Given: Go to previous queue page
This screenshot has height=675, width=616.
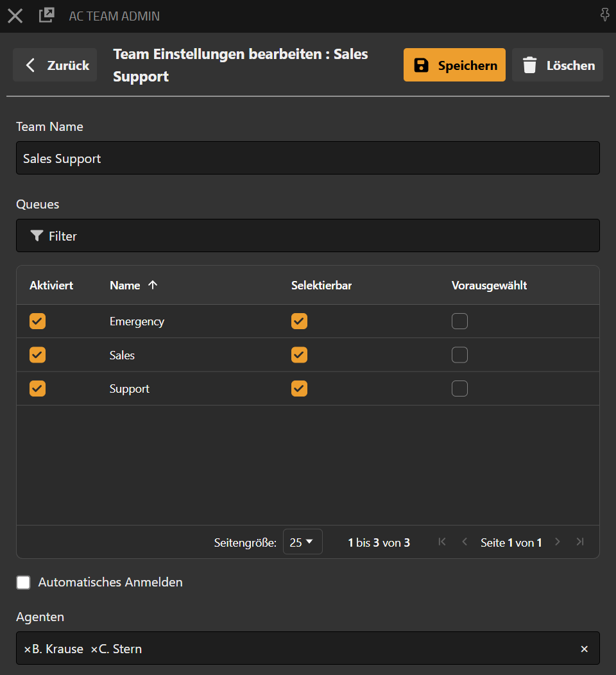Looking at the screenshot, I should click(x=465, y=542).
